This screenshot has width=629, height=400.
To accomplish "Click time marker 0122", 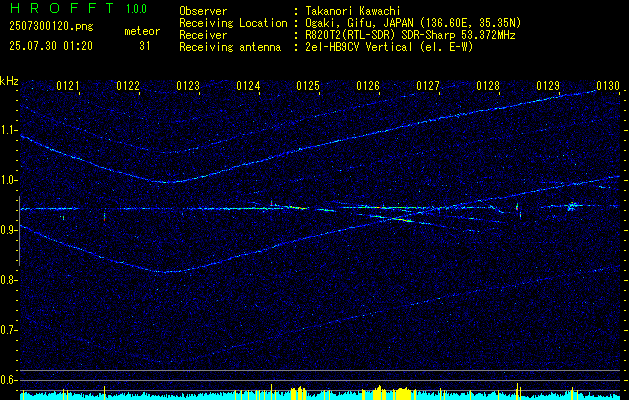I will 128,85.
